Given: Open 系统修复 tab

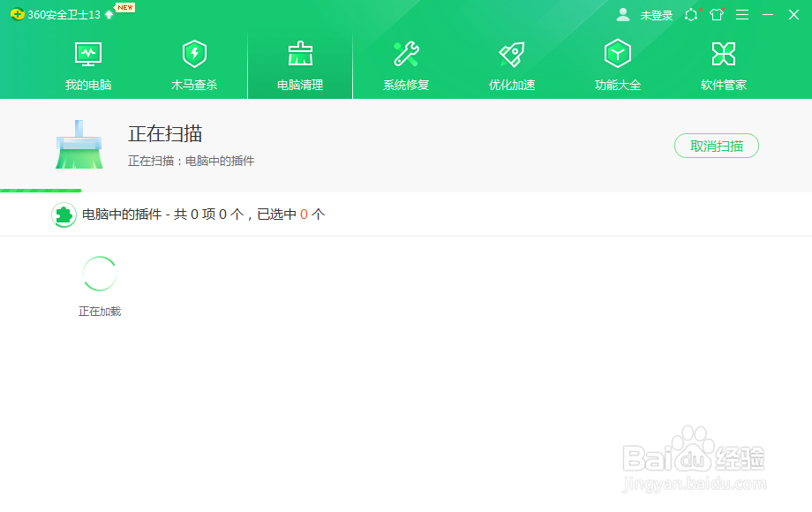Looking at the screenshot, I should 406,65.
